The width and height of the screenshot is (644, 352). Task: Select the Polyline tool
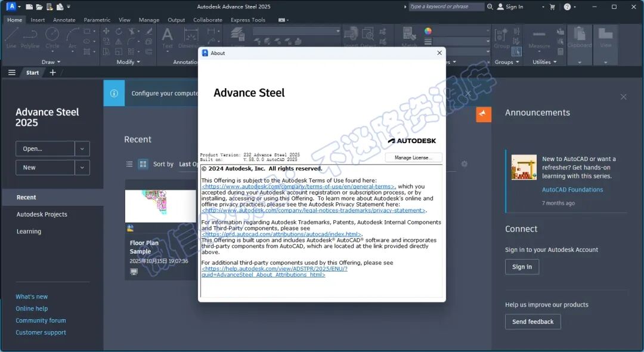(x=30, y=38)
